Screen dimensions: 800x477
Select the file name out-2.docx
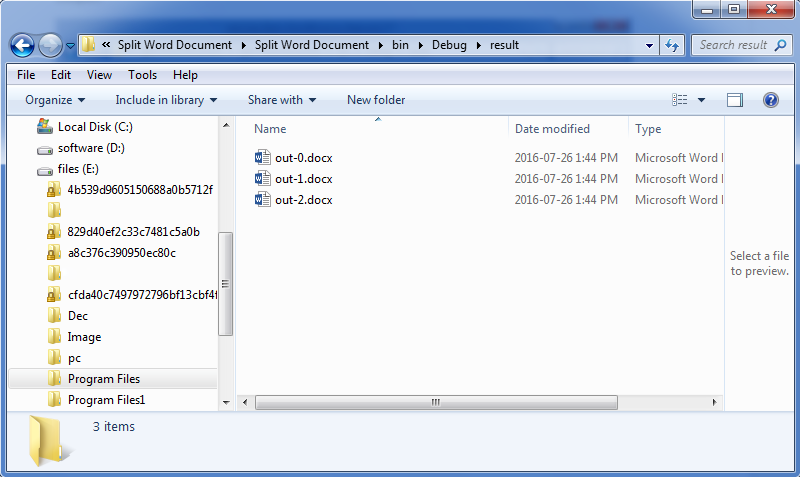click(x=304, y=200)
